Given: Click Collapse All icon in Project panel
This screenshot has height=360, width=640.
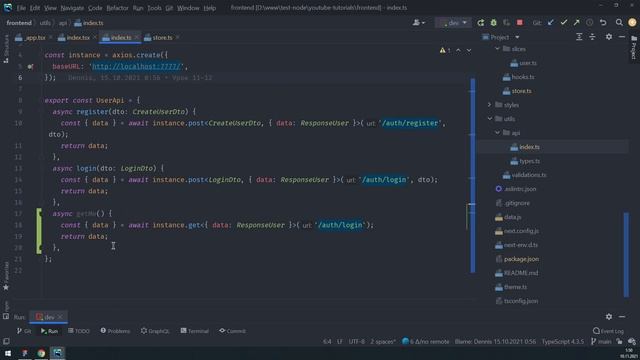Looking at the screenshot, I should click(x=592, y=37).
